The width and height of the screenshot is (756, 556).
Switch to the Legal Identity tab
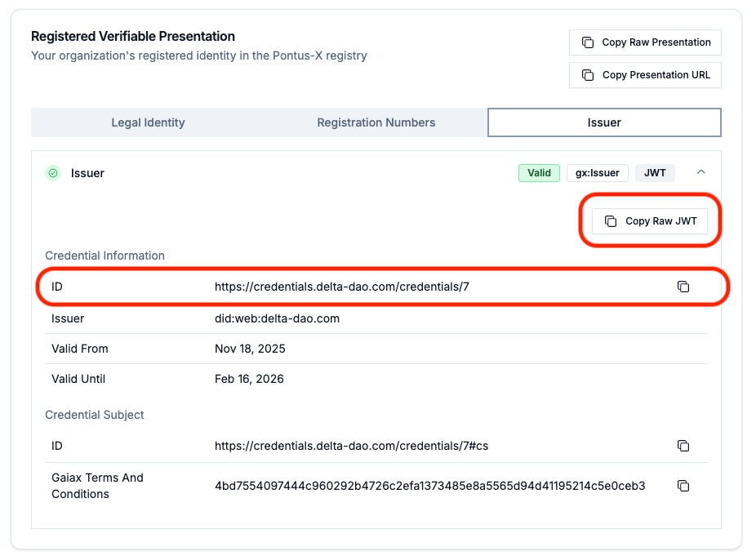point(148,122)
